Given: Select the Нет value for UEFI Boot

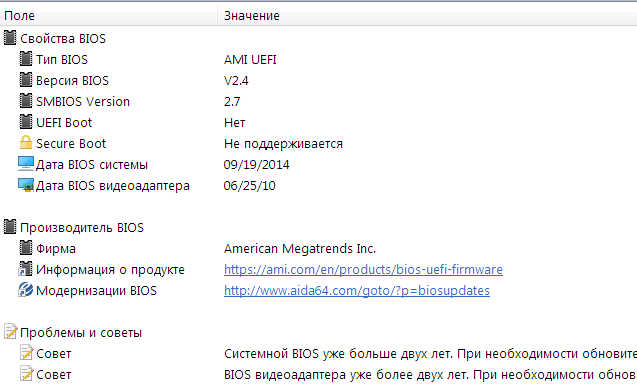Looking at the screenshot, I should coord(234,123).
